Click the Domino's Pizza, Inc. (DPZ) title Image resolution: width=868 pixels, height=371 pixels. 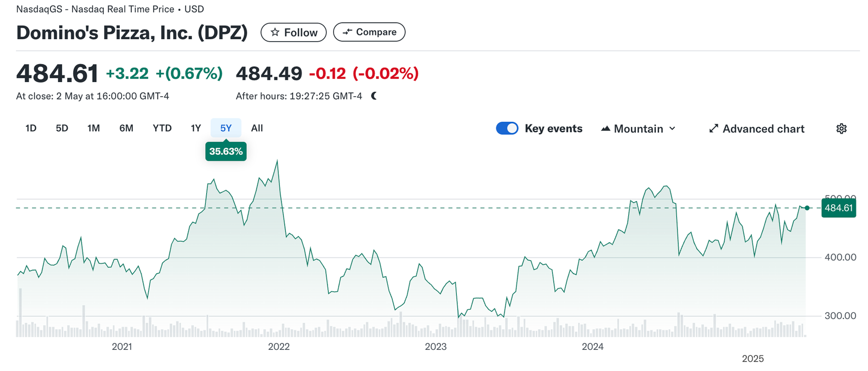click(132, 33)
